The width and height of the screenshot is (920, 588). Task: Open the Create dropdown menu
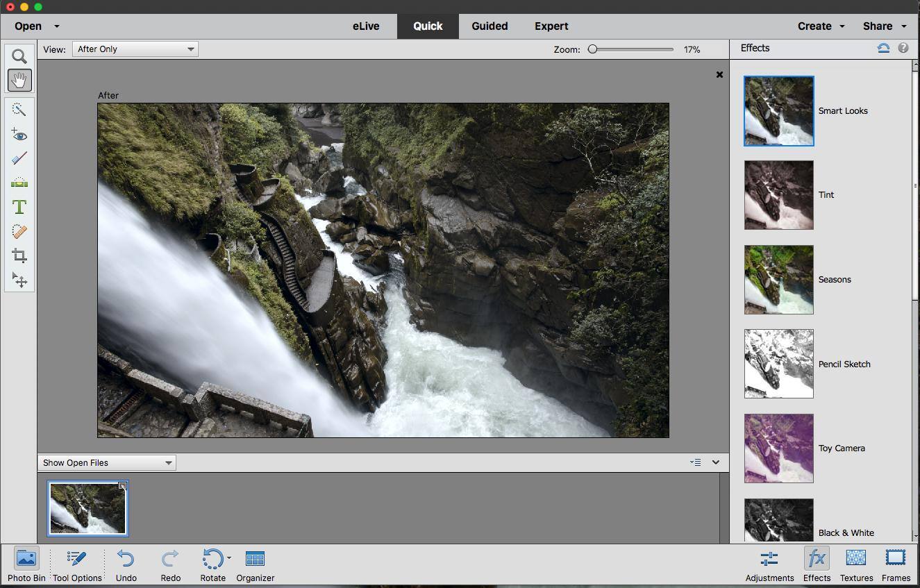click(821, 26)
